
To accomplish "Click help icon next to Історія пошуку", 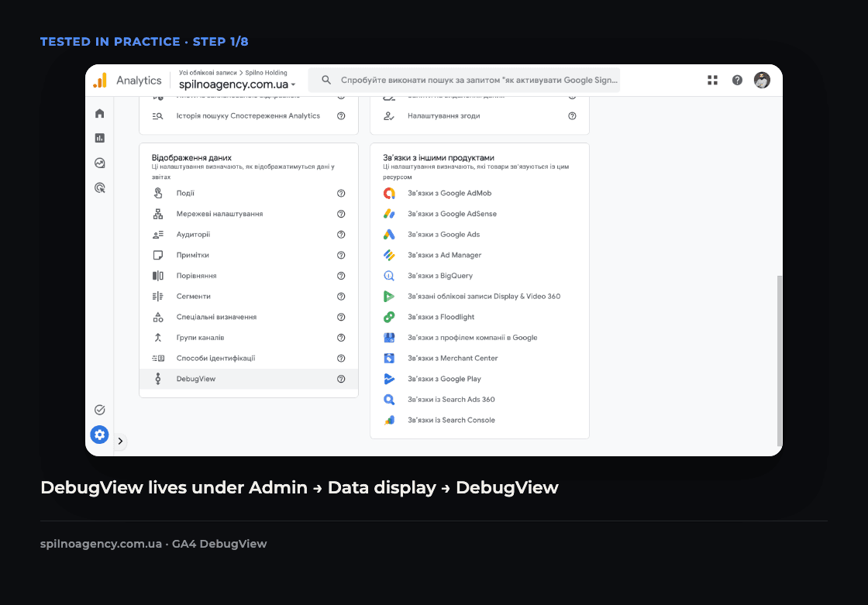I will 341,115.
